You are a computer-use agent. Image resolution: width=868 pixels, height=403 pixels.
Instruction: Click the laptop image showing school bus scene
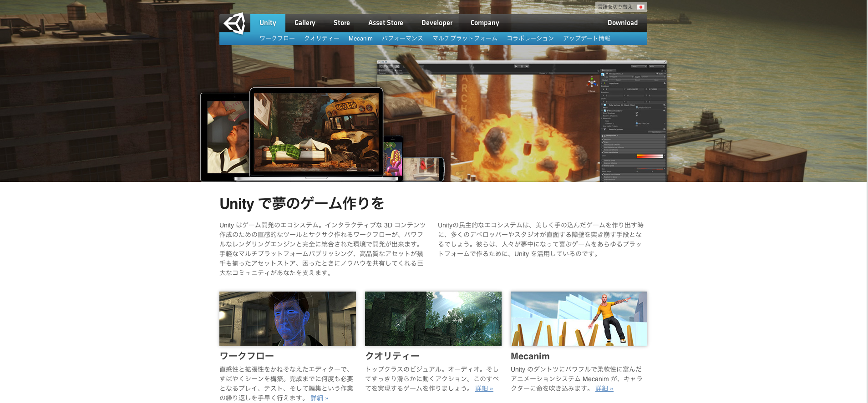click(x=316, y=134)
